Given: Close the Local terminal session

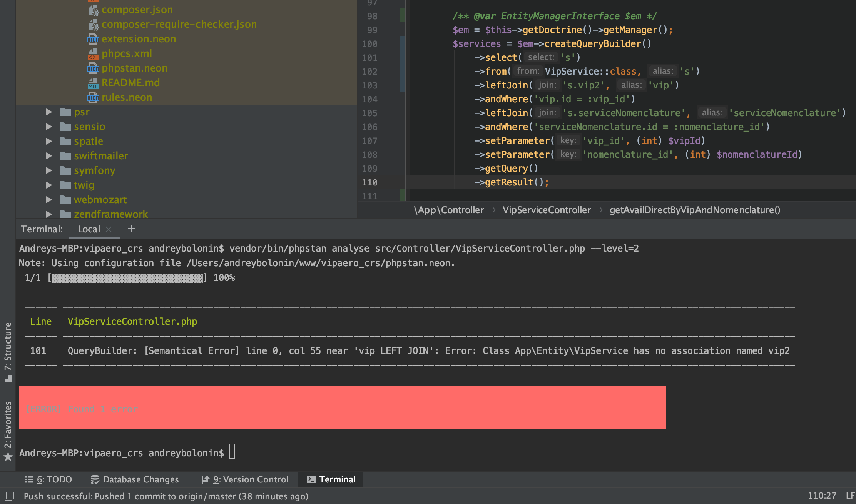Looking at the screenshot, I should [108, 229].
